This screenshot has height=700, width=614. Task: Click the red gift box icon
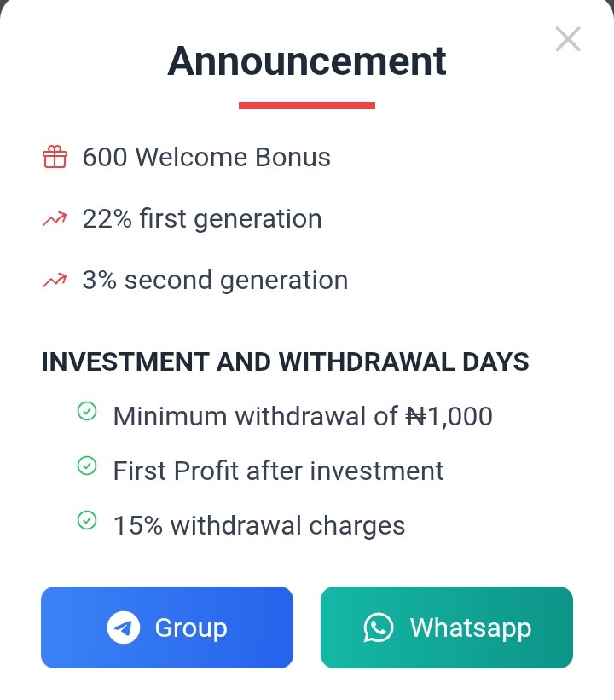pyautogui.click(x=55, y=157)
